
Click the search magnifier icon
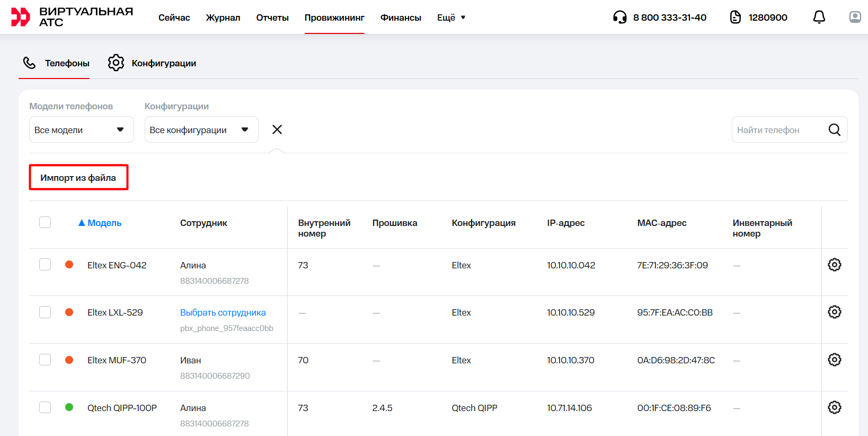tap(834, 130)
